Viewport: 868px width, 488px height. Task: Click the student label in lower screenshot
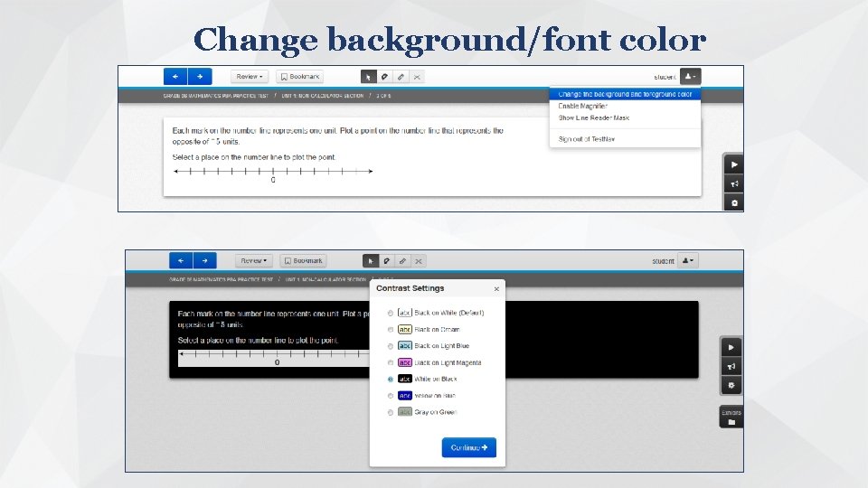click(663, 261)
